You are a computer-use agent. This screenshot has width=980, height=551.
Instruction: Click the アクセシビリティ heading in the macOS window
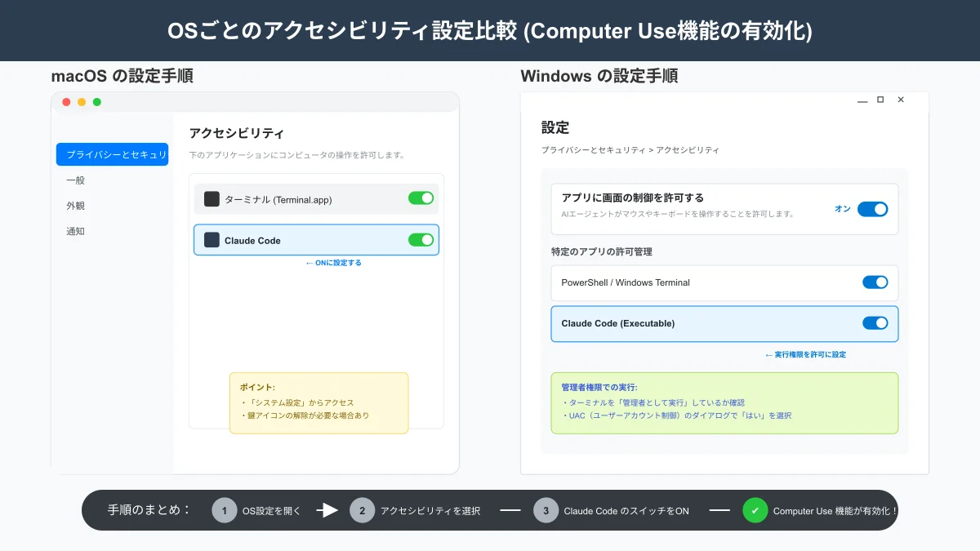[237, 133]
